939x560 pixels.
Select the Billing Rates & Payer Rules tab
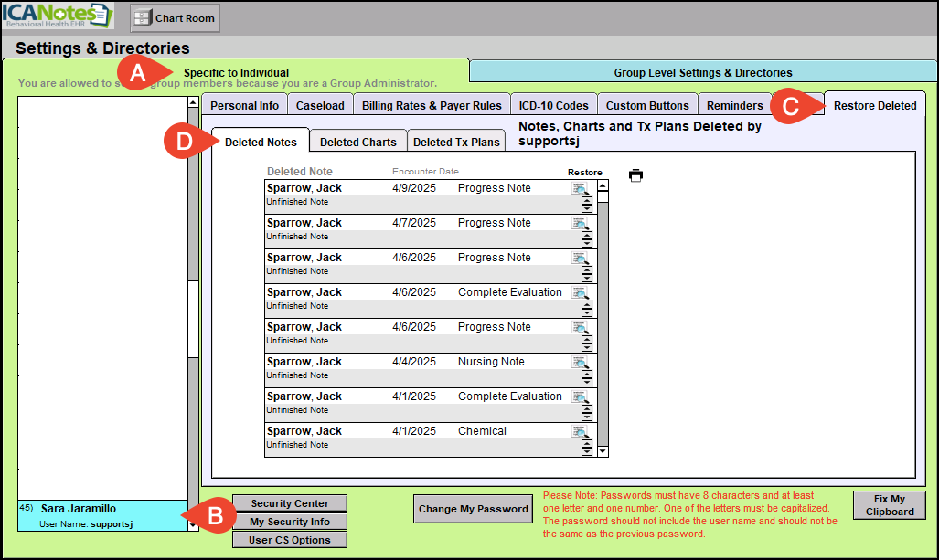tap(432, 105)
